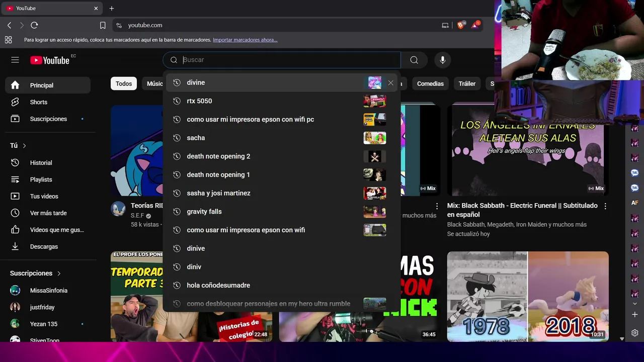Start voice search with microphone icon
The height and width of the screenshot is (362, 644).
[x=443, y=60]
